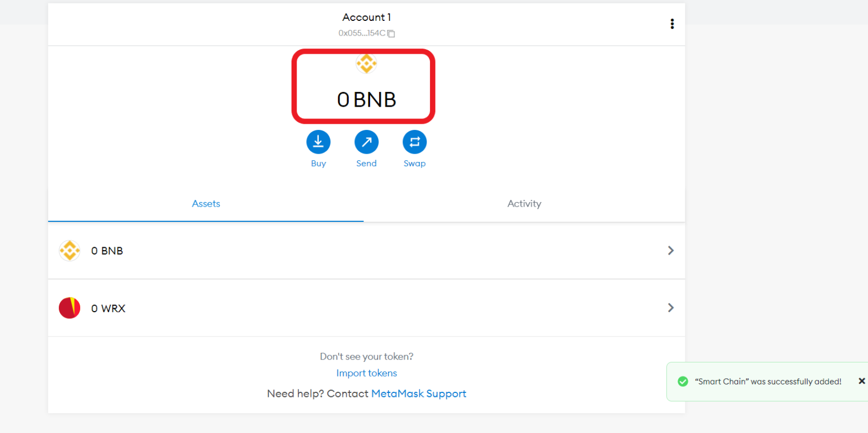Viewport: 868px width, 433px height.
Task: Click the Import tokens link
Action: pos(367,373)
